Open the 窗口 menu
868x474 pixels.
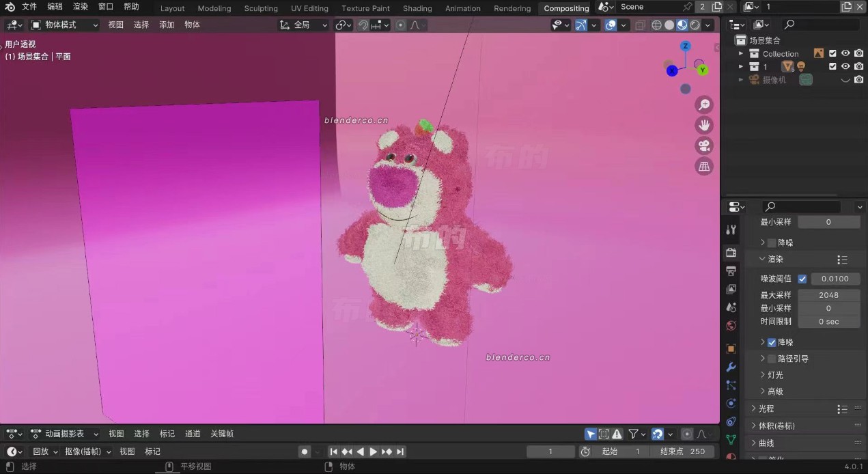point(106,7)
